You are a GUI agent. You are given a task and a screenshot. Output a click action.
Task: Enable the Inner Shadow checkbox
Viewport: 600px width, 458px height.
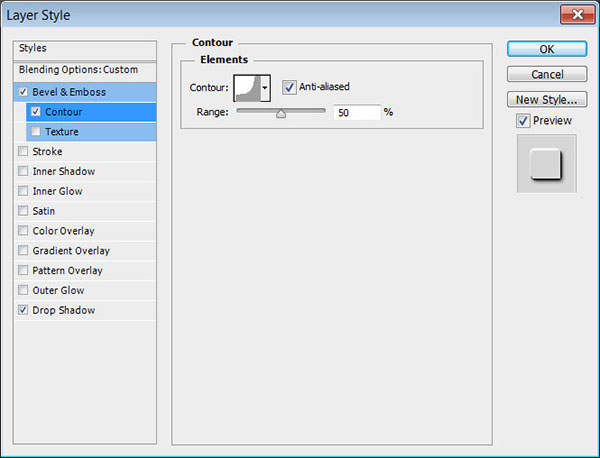pyautogui.click(x=23, y=171)
